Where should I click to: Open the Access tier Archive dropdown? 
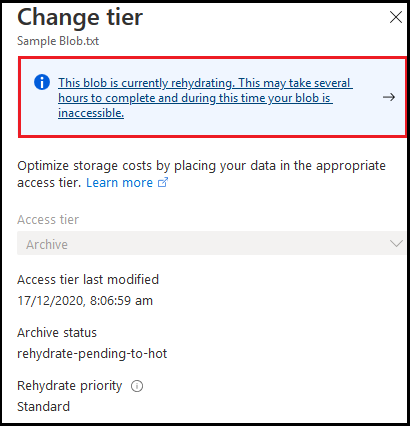(x=211, y=243)
